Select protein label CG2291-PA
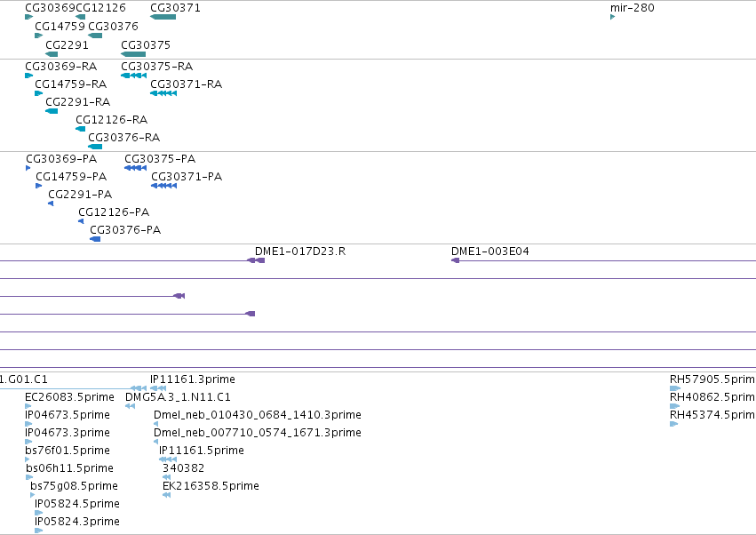This screenshot has width=756, height=535. 80,195
